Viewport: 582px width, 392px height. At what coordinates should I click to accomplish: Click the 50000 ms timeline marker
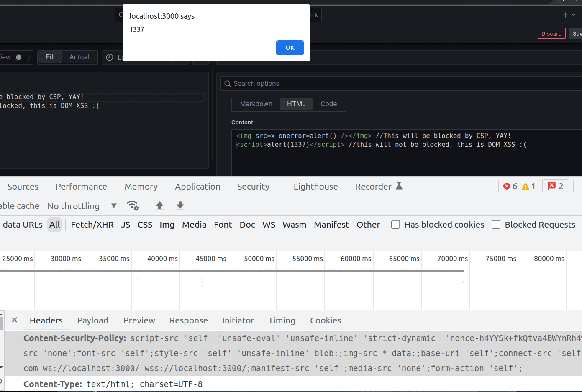[259, 259]
